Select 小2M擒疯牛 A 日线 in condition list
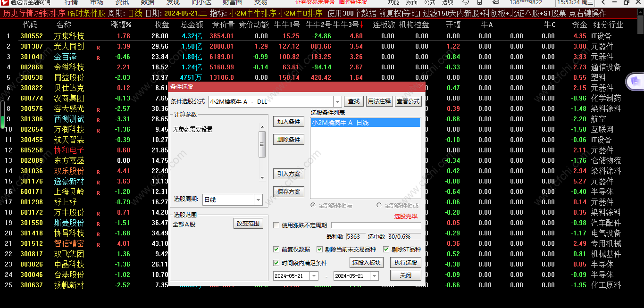The width and height of the screenshot is (644, 308). (365, 123)
